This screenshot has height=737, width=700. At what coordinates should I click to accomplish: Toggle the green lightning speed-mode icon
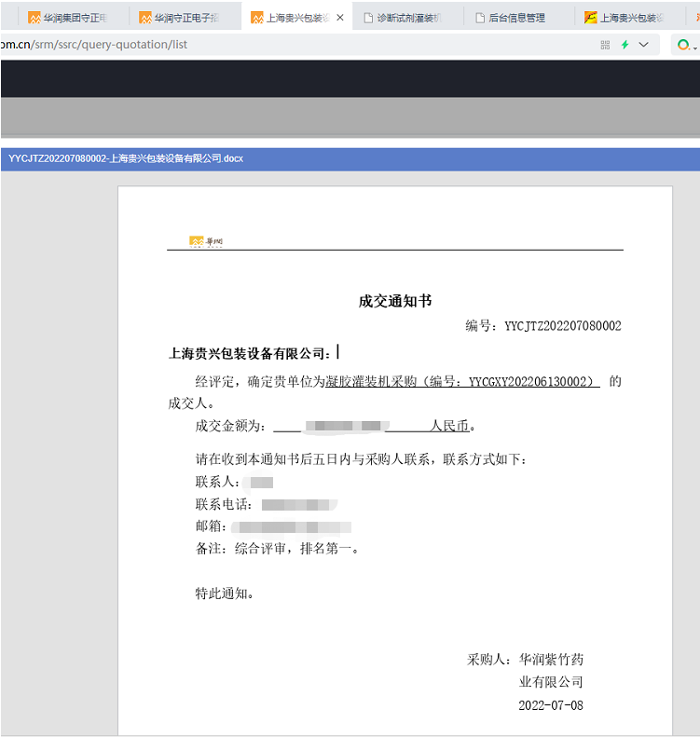click(x=625, y=45)
